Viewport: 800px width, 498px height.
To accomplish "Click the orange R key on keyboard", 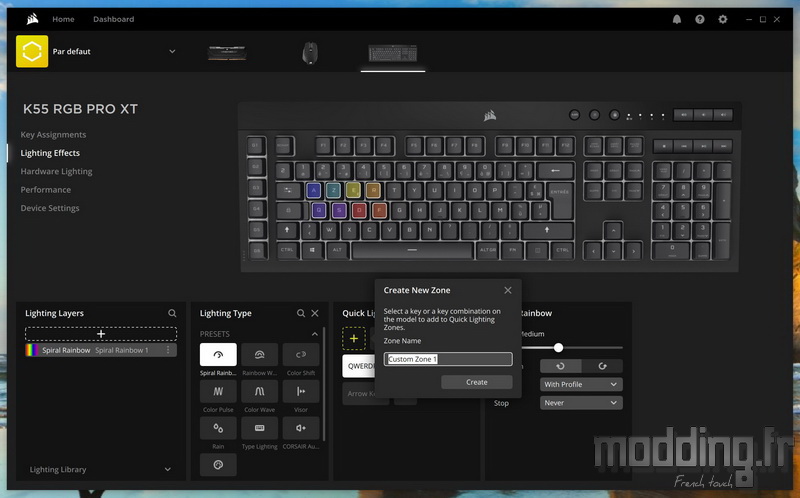I will coord(373,190).
